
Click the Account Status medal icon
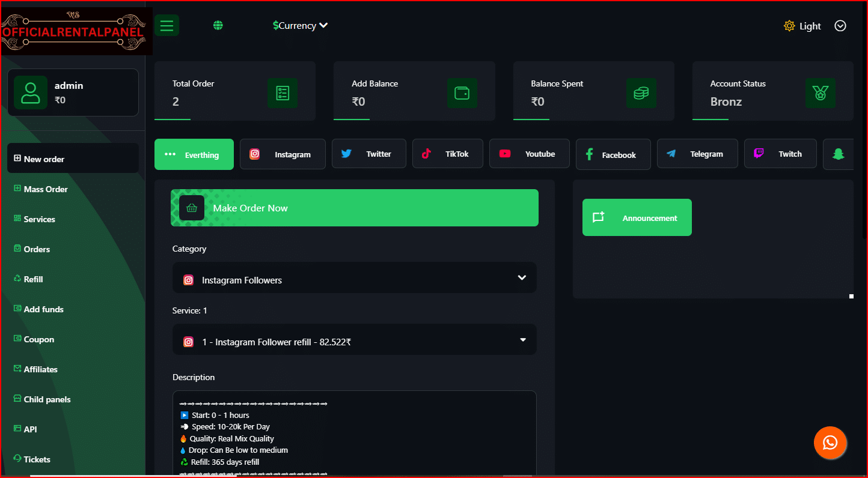[820, 93]
